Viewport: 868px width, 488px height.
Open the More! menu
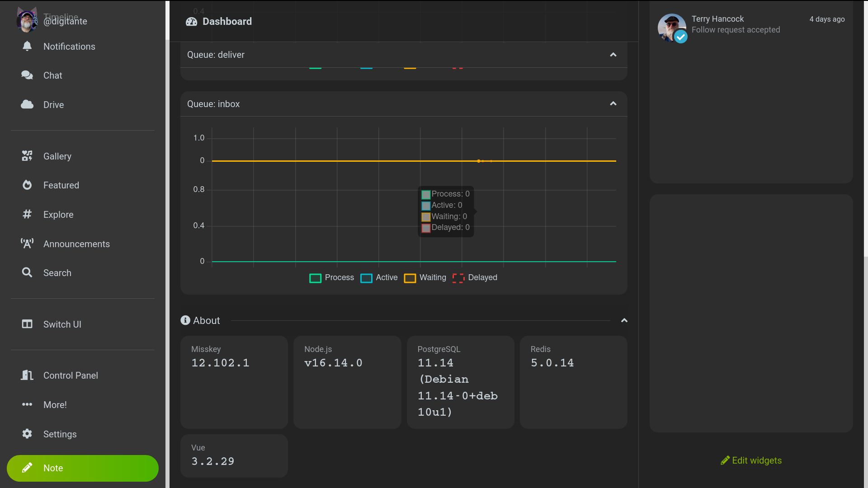point(55,404)
